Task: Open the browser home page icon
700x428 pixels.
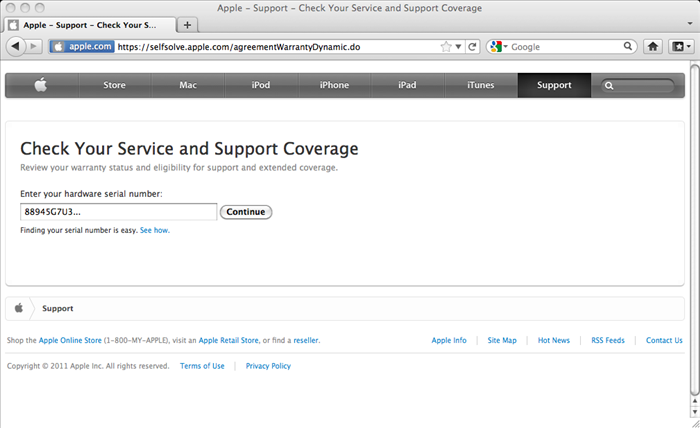Action: tap(653, 46)
